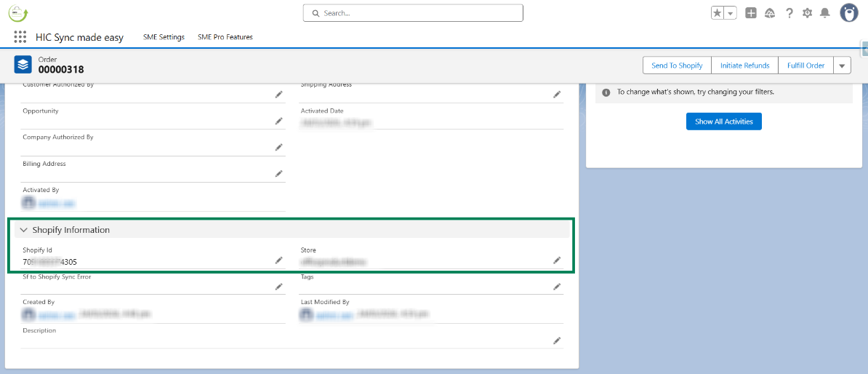The height and width of the screenshot is (374, 868).
Task: Click the blurred Store field value
Action: pos(334,261)
